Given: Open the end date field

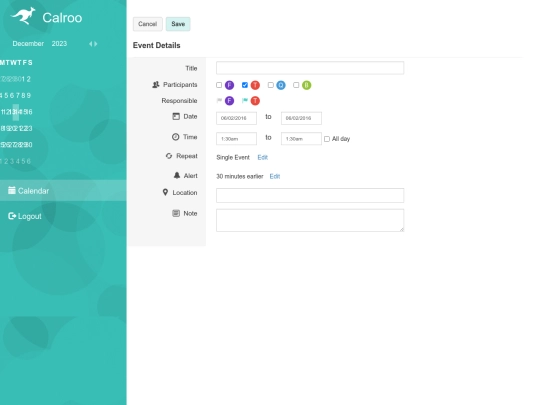Looking at the screenshot, I should tap(301, 118).
